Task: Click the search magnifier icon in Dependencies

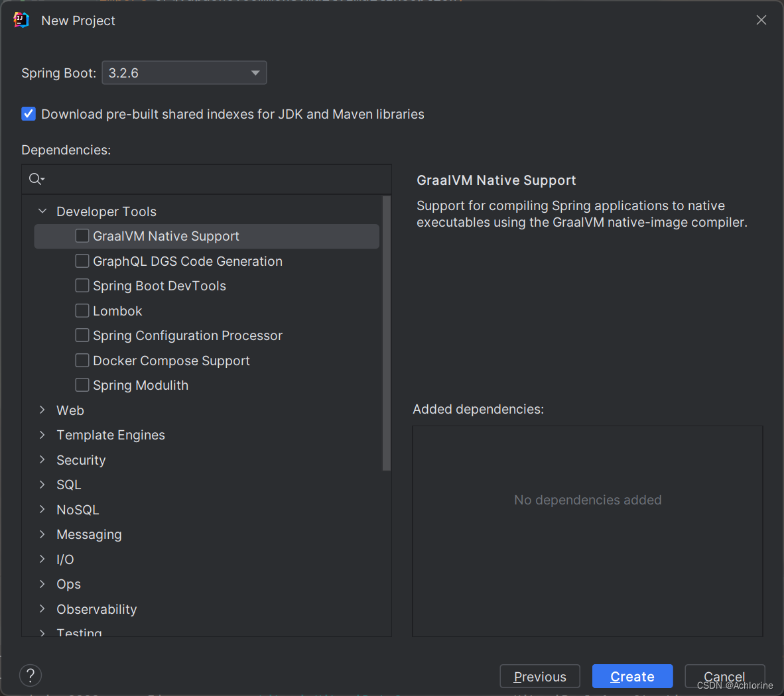Action: click(x=36, y=179)
